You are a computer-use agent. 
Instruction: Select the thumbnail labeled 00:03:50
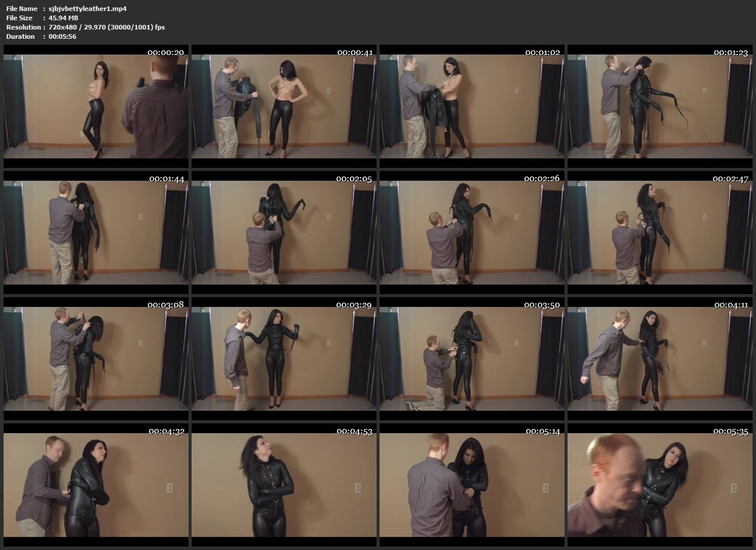tap(472, 359)
